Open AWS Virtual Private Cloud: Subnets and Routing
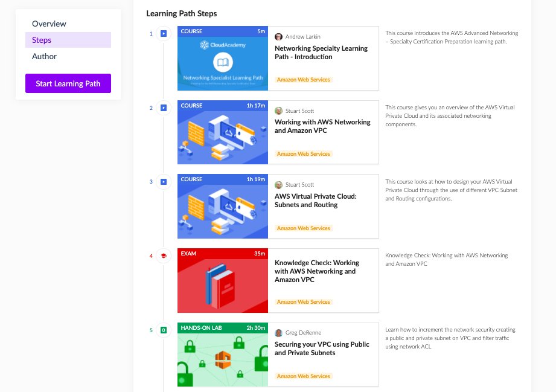This screenshot has width=556, height=392. point(315,201)
